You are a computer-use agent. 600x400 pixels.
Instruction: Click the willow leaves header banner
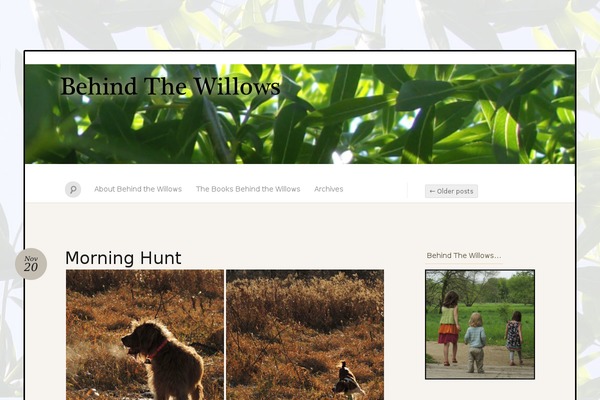[300, 114]
